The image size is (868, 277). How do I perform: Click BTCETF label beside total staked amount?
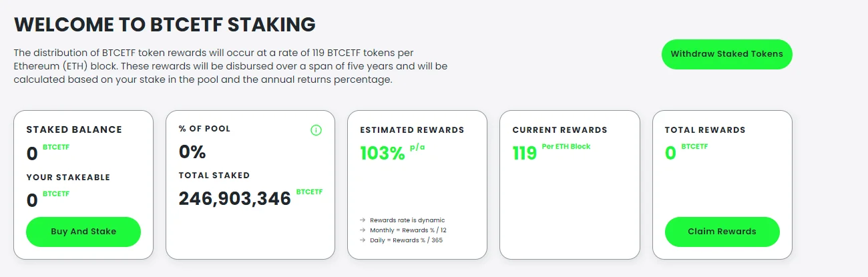(309, 192)
